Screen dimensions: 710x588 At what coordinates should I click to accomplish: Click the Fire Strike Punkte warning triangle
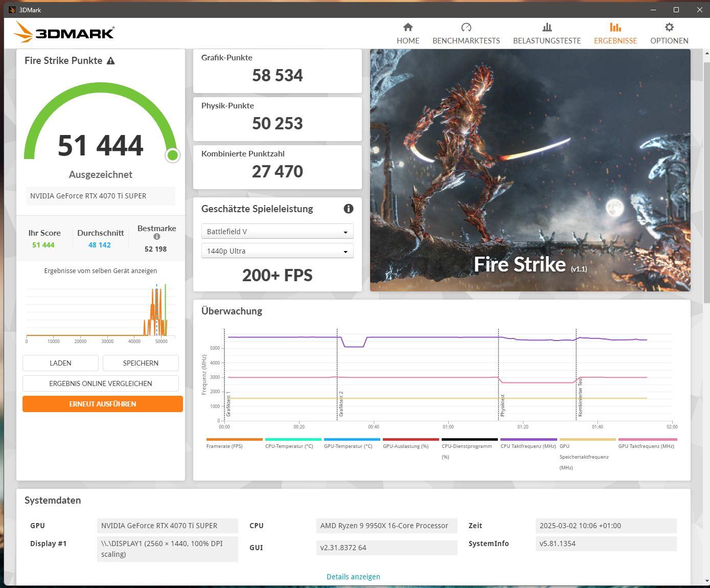(x=111, y=61)
